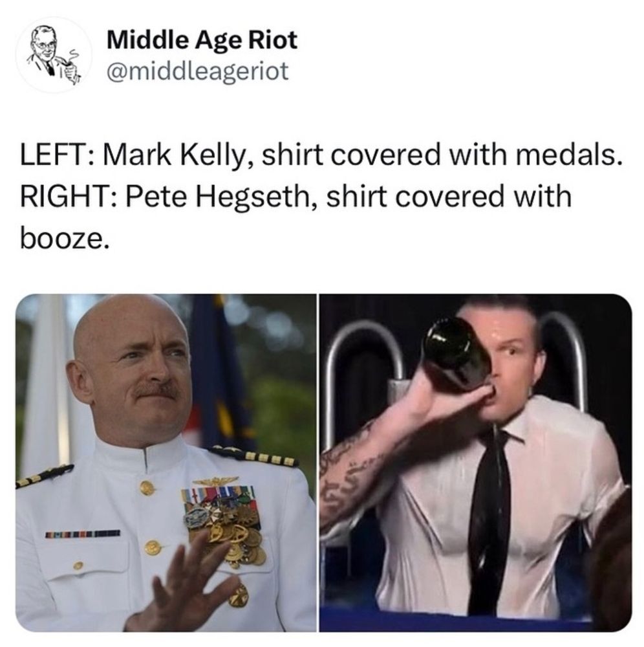Click the Middle Age Riot display name
The image size is (644, 647).
tap(202, 40)
